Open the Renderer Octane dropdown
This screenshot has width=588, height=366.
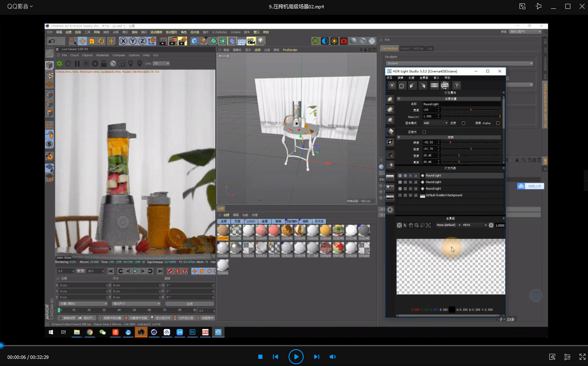click(460, 64)
